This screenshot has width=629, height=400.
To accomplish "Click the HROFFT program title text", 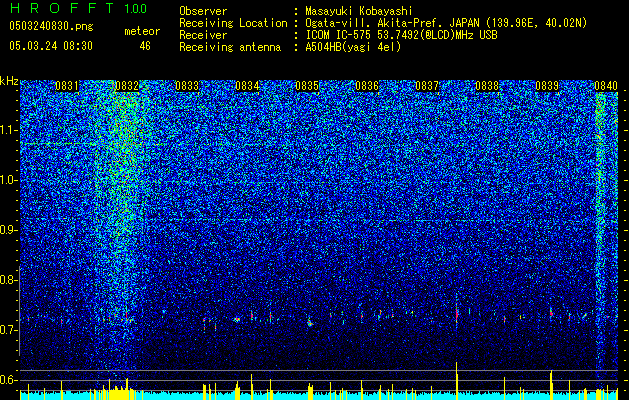I will [x=63, y=8].
